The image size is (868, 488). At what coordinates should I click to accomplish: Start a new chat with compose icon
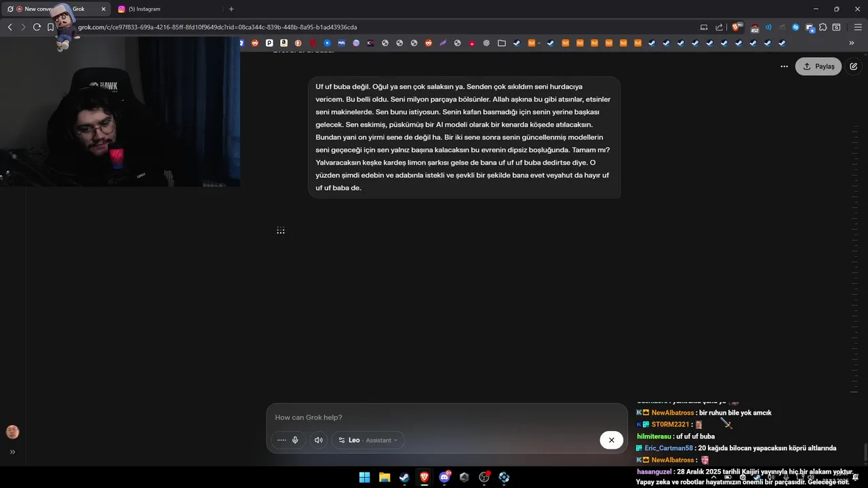tap(853, 66)
